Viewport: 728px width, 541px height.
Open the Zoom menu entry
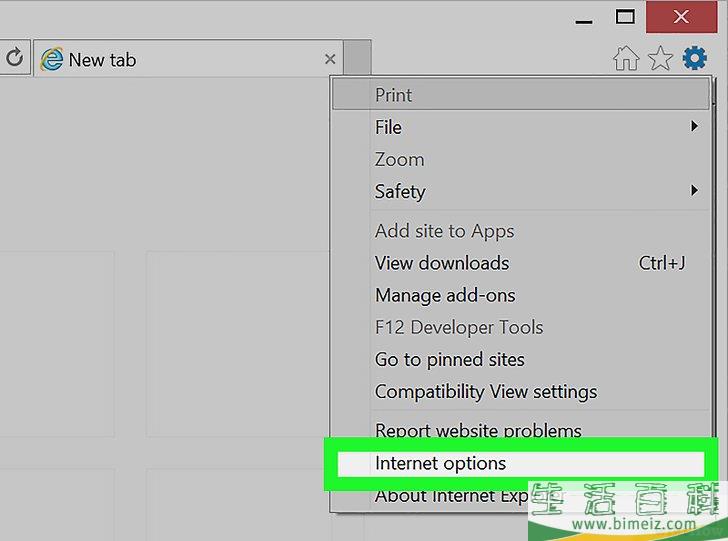tap(521, 159)
